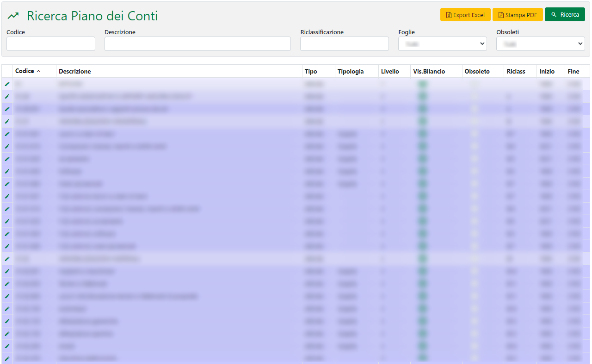This screenshot has height=364, width=592.
Task: Click the pencil edit icon in the first row
Action: [x=7, y=84]
